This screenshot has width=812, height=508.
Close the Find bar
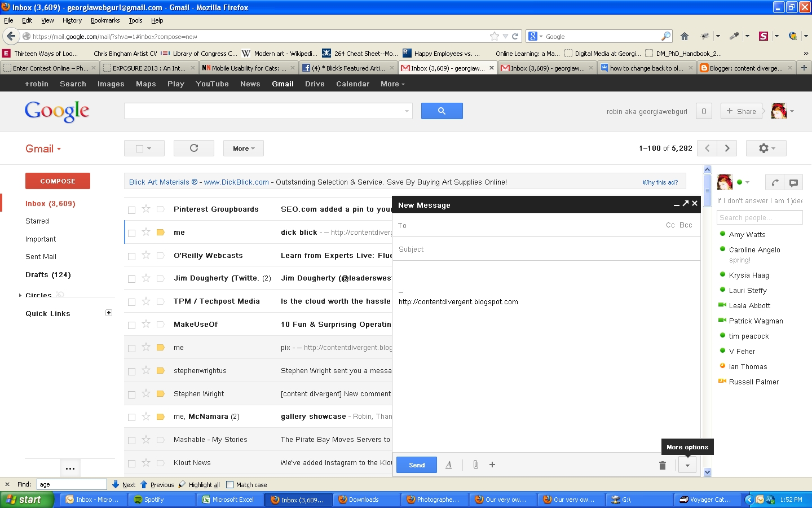point(7,484)
